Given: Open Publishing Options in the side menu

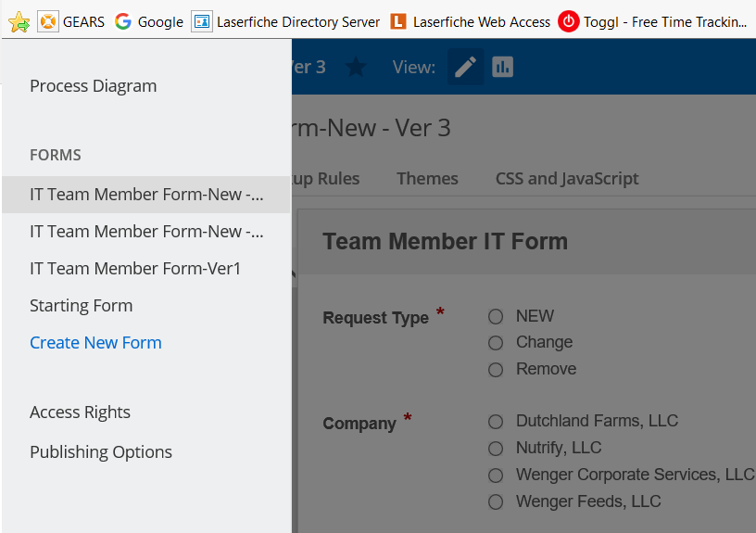Looking at the screenshot, I should point(101,452).
